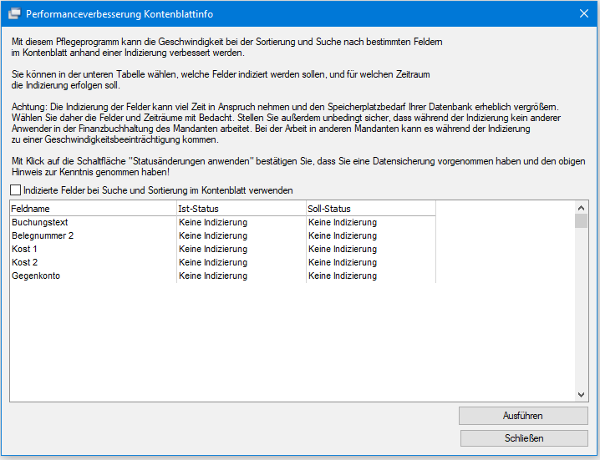Select the Gegenkonto row
Image resolution: width=600 pixels, height=460 pixels.
click(x=223, y=276)
